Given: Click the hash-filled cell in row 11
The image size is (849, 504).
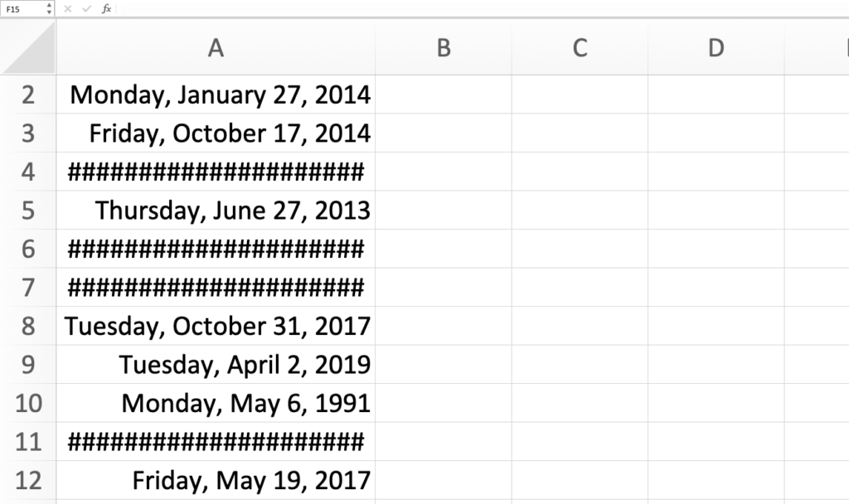Looking at the screenshot, I should click(x=216, y=442).
